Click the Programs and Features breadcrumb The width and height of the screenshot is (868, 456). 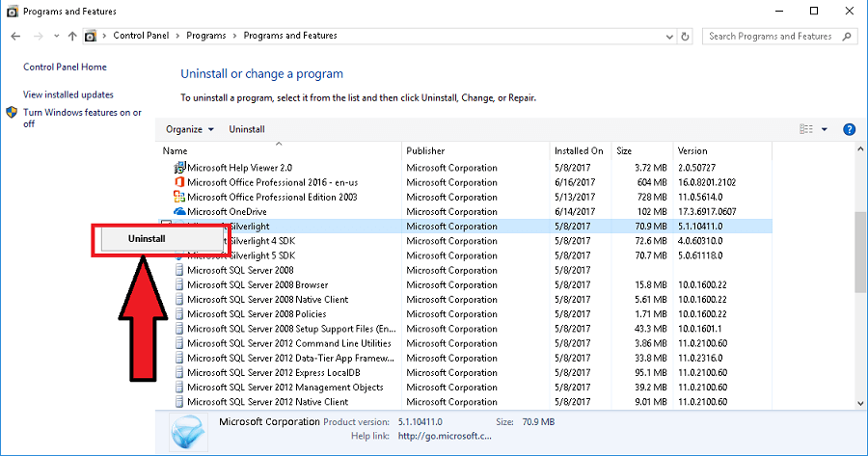[x=290, y=36]
